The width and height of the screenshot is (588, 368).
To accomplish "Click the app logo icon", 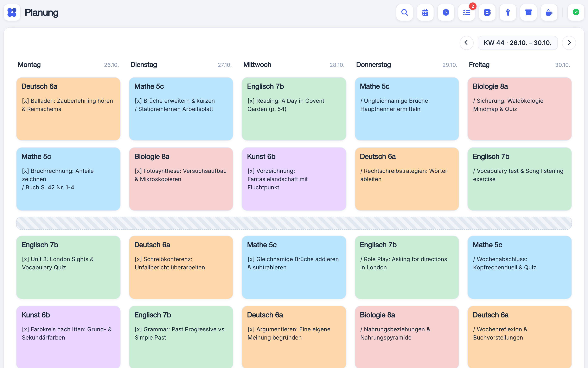I will [12, 12].
